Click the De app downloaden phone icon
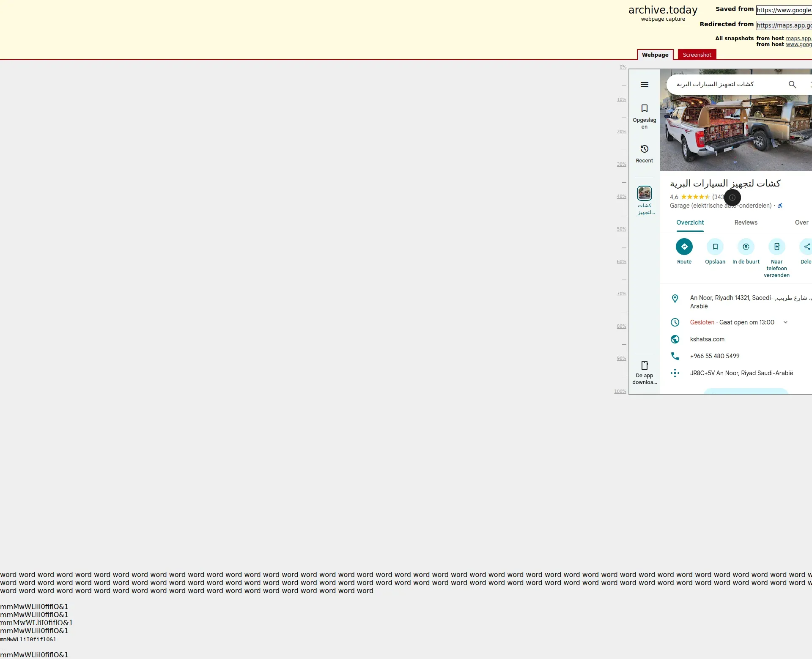 644,365
